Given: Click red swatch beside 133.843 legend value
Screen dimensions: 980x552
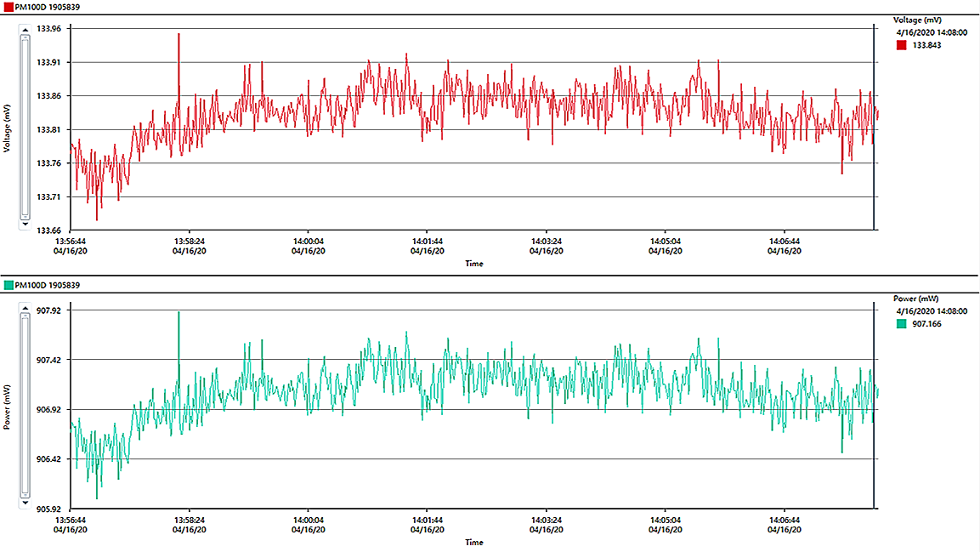Looking at the screenshot, I should (x=902, y=45).
